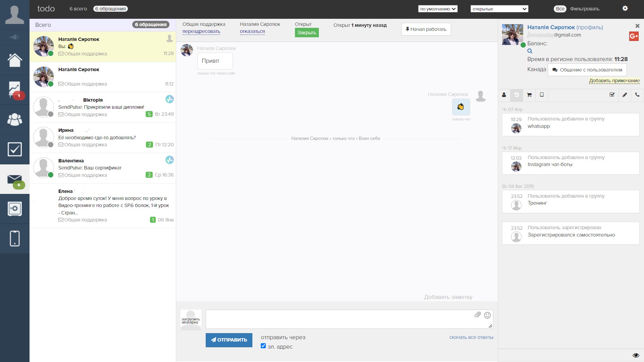Open the shopping cart tab in profile panel

pyautogui.click(x=529, y=95)
